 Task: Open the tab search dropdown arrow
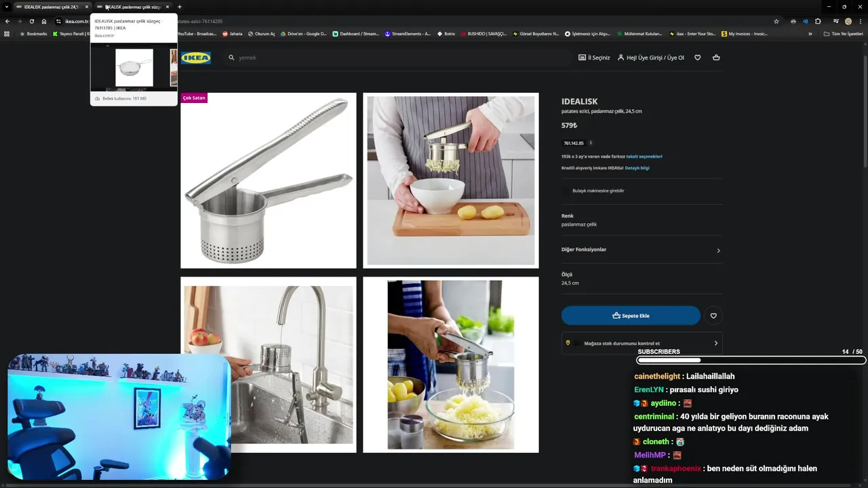point(7,7)
